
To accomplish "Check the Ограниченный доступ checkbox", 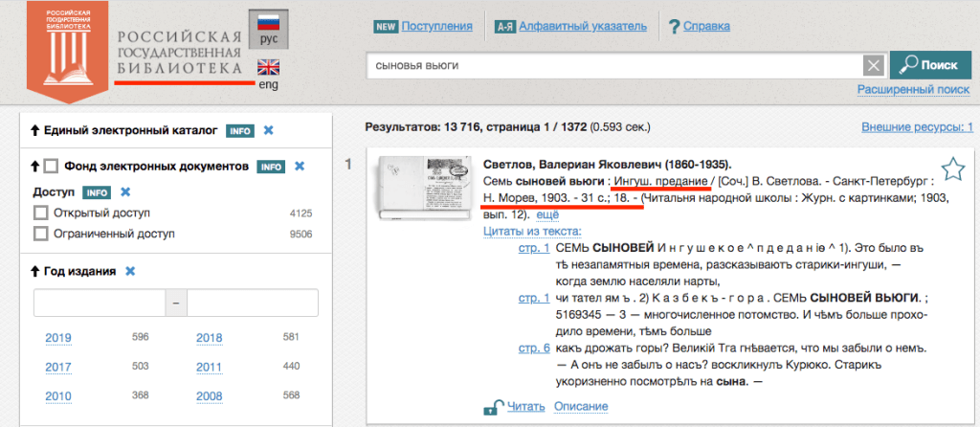I will click(x=40, y=233).
